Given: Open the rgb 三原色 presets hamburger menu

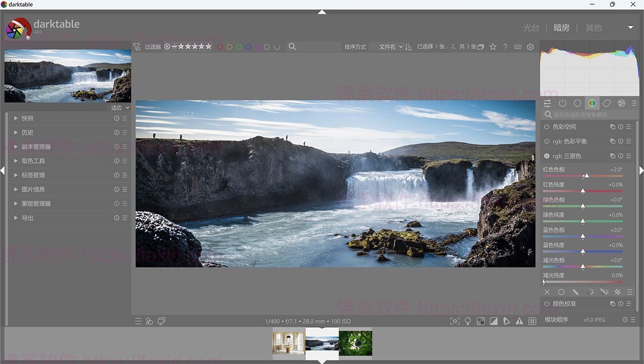Looking at the screenshot, I should coord(628,156).
